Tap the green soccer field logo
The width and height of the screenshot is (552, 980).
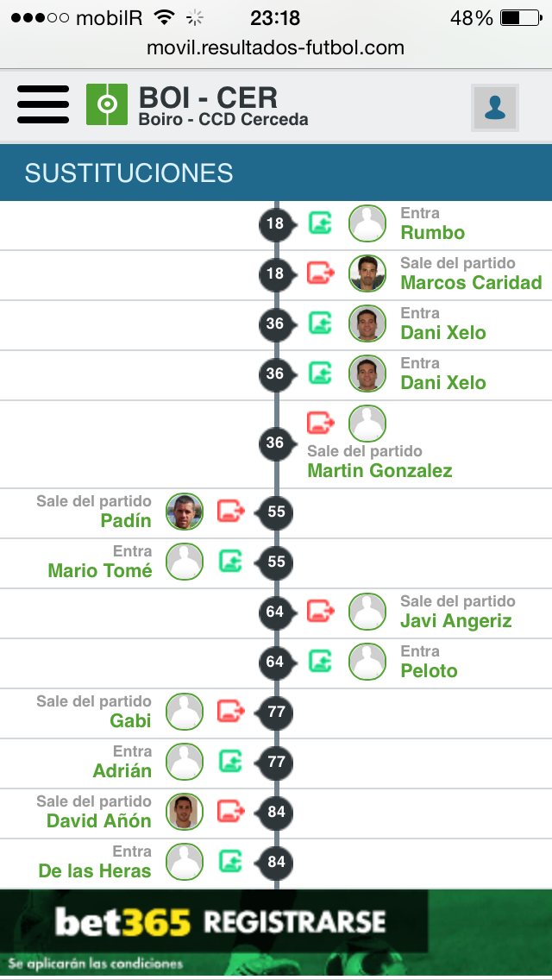click(107, 104)
